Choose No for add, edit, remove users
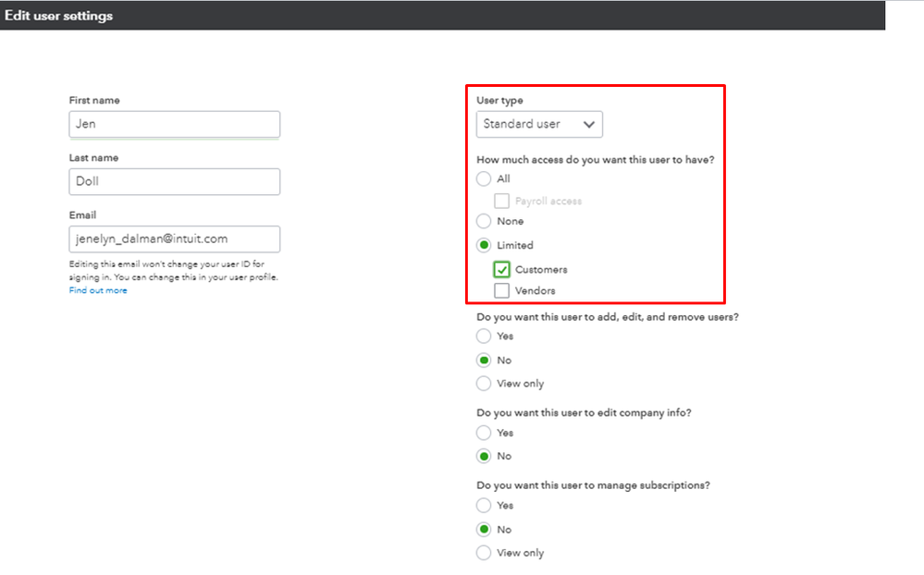The width and height of the screenshot is (924, 575). coord(484,361)
